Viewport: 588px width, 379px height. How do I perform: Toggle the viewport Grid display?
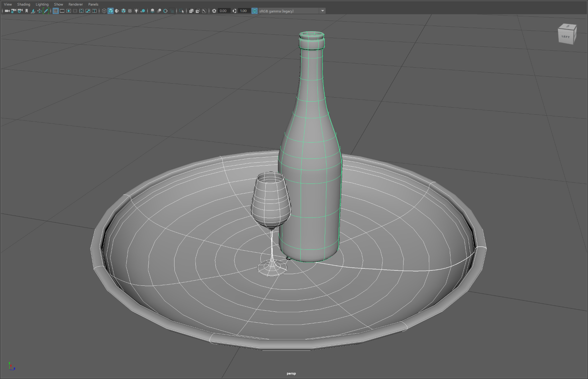[56, 11]
